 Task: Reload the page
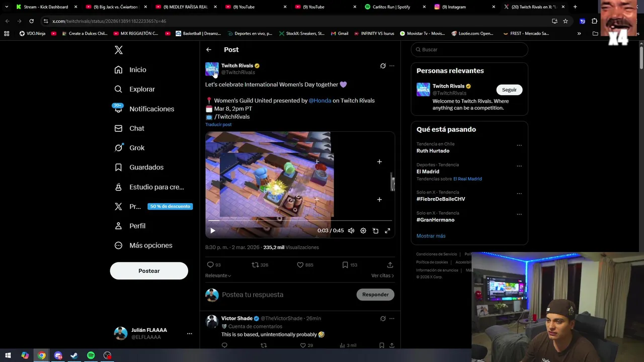(x=31, y=21)
